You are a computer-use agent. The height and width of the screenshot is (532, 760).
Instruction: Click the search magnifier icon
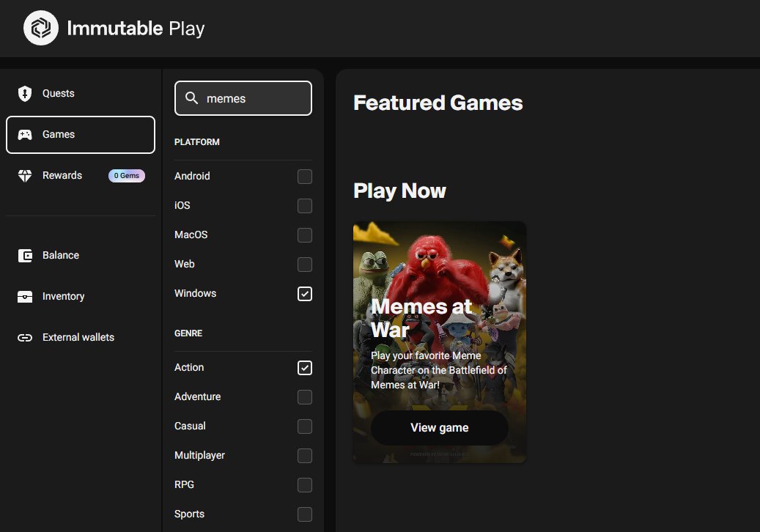tap(191, 98)
